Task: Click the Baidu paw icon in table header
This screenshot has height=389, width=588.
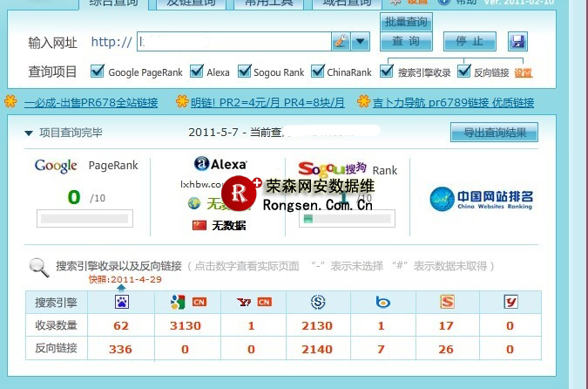Action: (123, 303)
